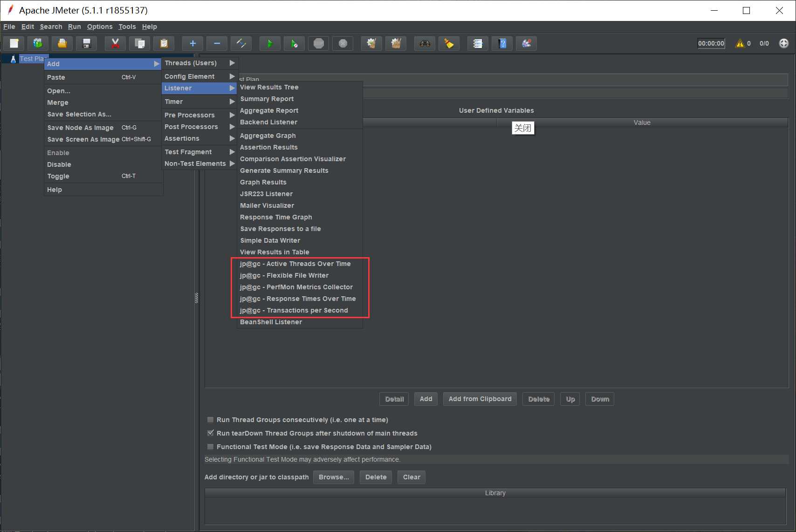Click the Value column header

pos(642,123)
